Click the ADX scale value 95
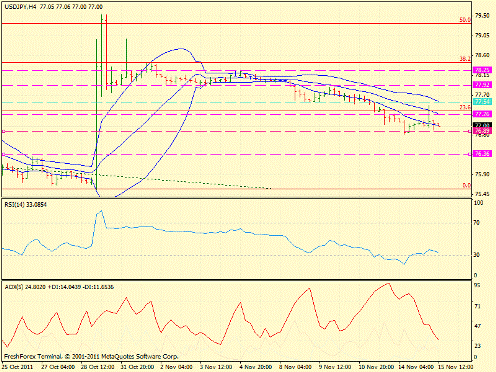 pos(477,285)
